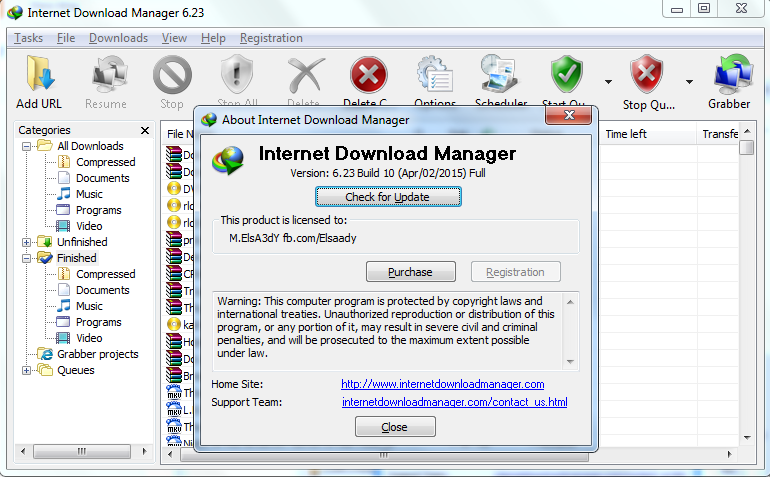Viewport: 770px width, 477px height.
Task: Select Compressed under All Downloads
Action: pos(106,162)
